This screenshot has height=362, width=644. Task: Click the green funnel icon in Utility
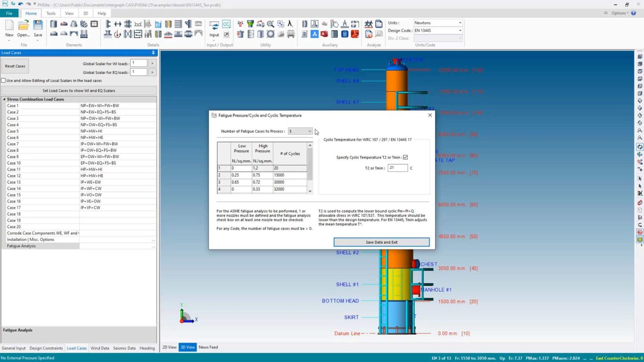250,24
